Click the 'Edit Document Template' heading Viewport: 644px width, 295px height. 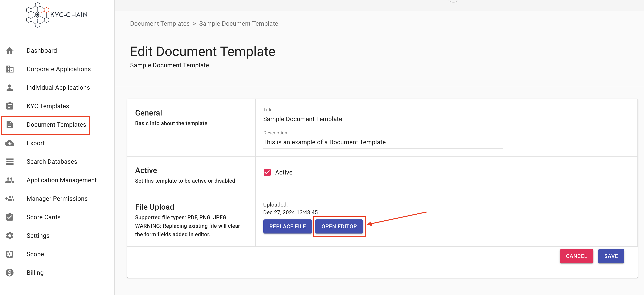tap(203, 51)
